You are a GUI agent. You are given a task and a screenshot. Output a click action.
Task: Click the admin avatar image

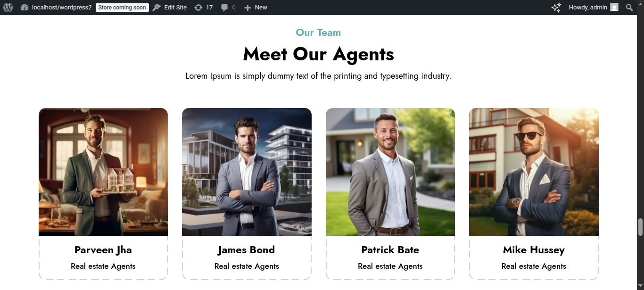614,8
